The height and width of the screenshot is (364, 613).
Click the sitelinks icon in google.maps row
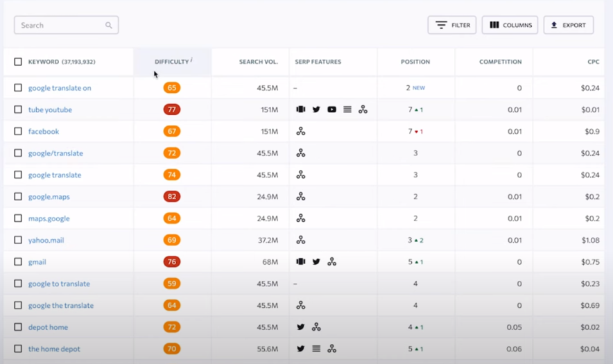point(301,197)
